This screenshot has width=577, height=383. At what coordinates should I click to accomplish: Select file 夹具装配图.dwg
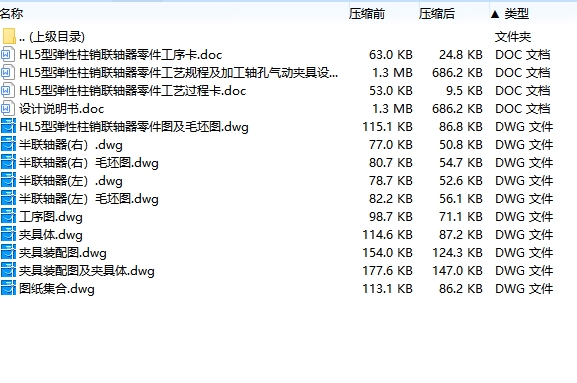pos(63,253)
